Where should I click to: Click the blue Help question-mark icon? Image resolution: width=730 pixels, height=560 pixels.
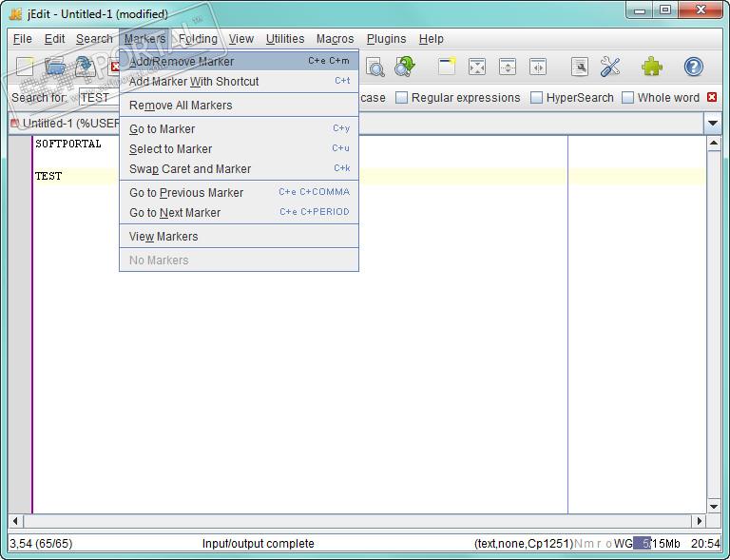click(x=694, y=67)
